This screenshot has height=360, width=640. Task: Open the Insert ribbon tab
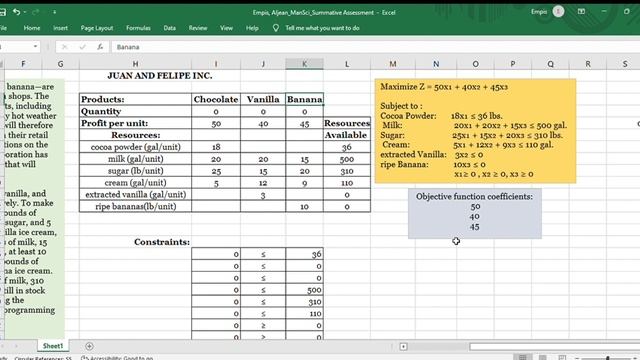click(60, 28)
